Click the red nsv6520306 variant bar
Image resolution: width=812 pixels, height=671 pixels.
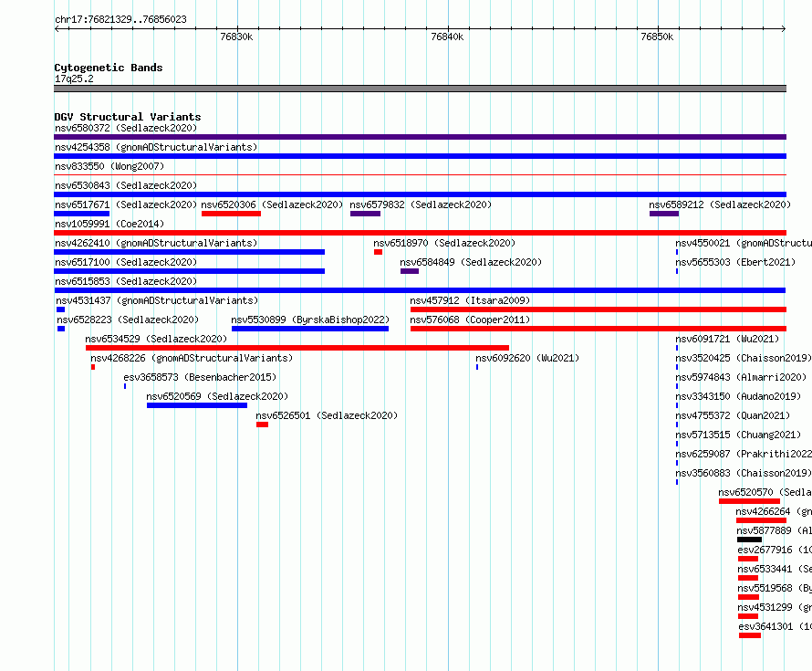tap(231, 214)
